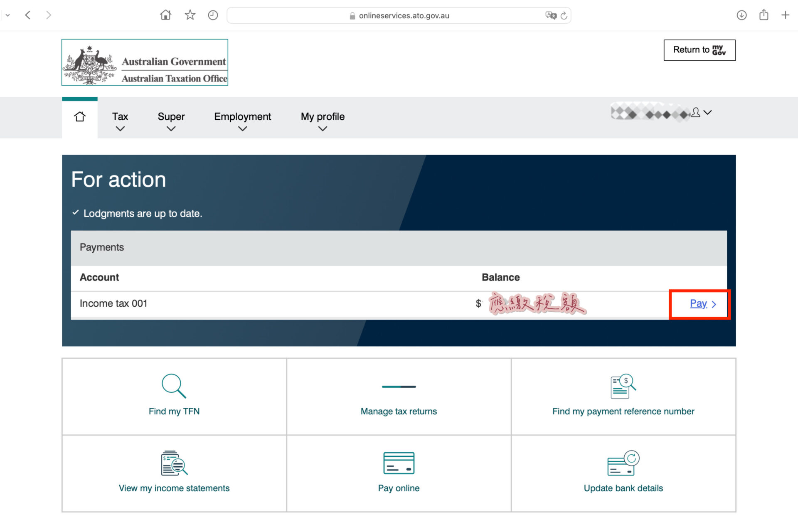The height and width of the screenshot is (532, 798).
Task: Click the income statements document icon
Action: [174, 463]
